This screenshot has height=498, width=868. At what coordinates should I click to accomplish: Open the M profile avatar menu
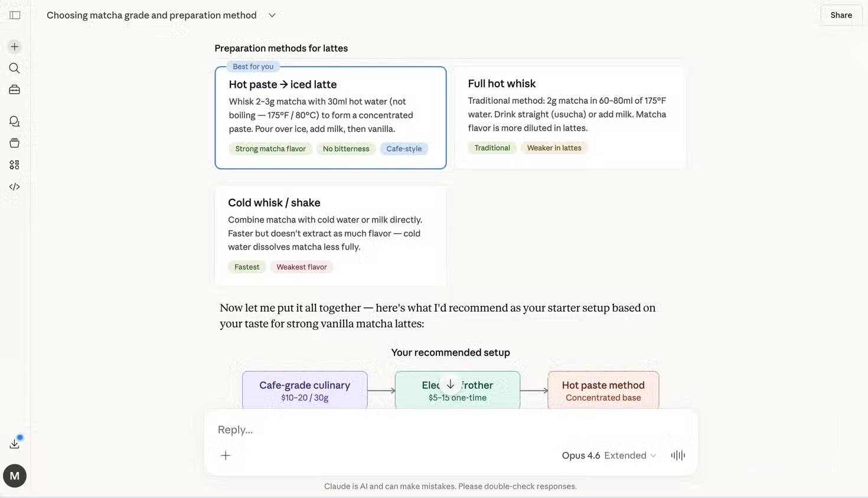(15, 476)
